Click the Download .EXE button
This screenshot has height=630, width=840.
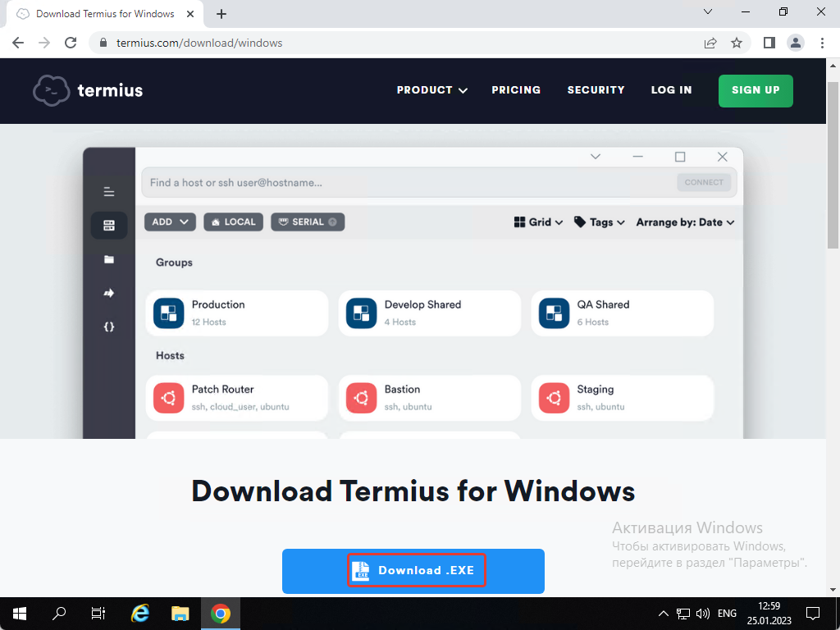click(413, 571)
